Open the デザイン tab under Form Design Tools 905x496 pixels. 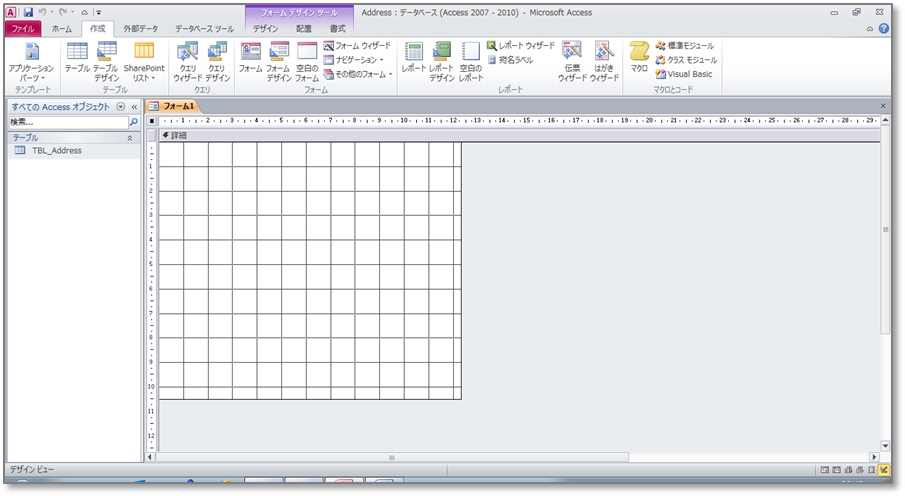pyautogui.click(x=265, y=29)
